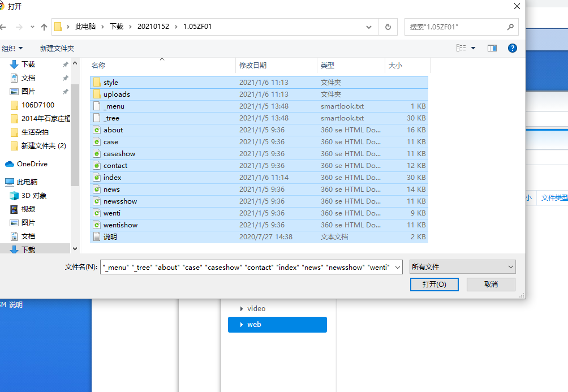Open the address bar path history dropdown
The image size is (568, 392).
(x=369, y=27)
